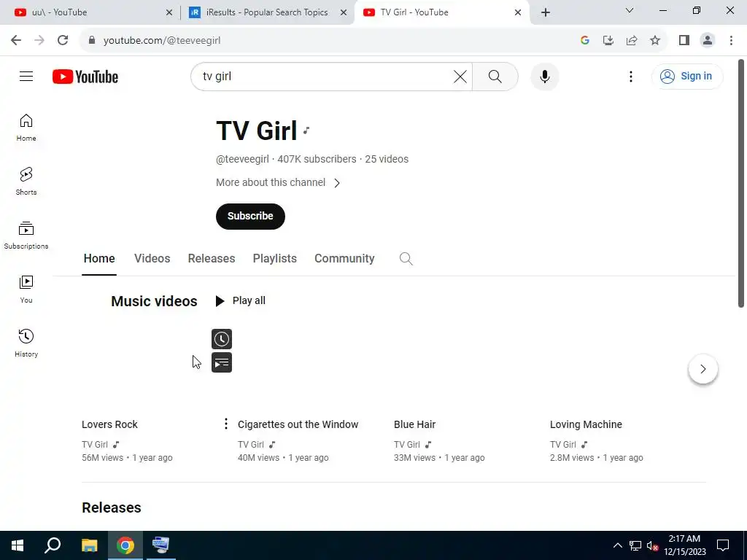Bookmark this page with the star icon
The image size is (747, 560).
coord(655,41)
